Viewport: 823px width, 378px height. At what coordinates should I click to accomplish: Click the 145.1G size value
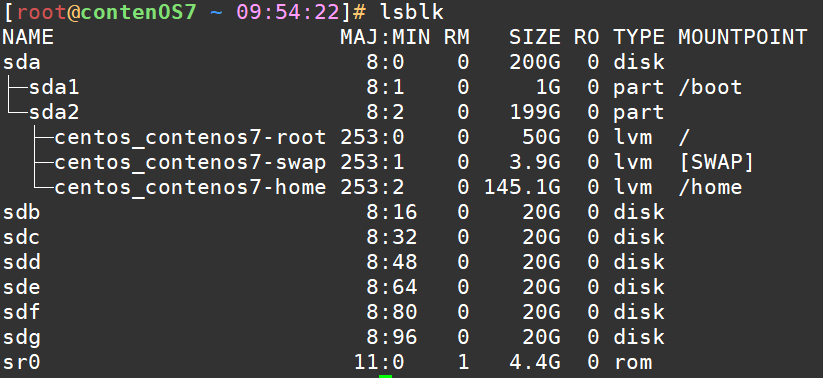(522, 187)
